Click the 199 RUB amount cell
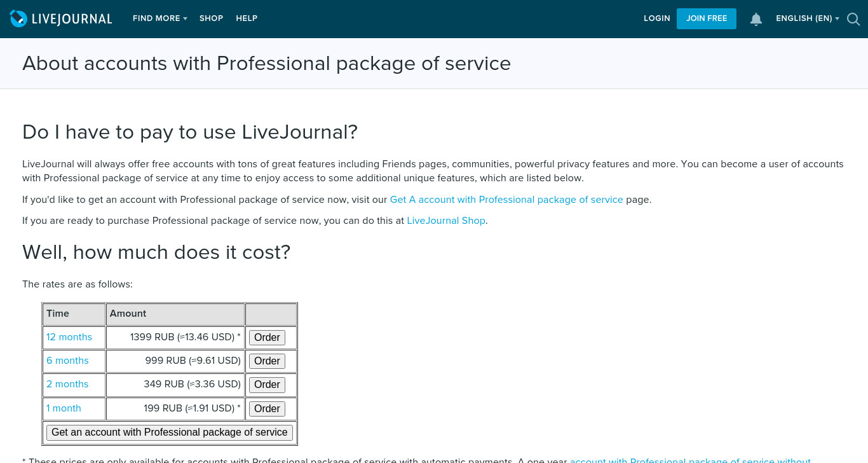Image resolution: width=868 pixels, height=463 pixels. pos(175,408)
